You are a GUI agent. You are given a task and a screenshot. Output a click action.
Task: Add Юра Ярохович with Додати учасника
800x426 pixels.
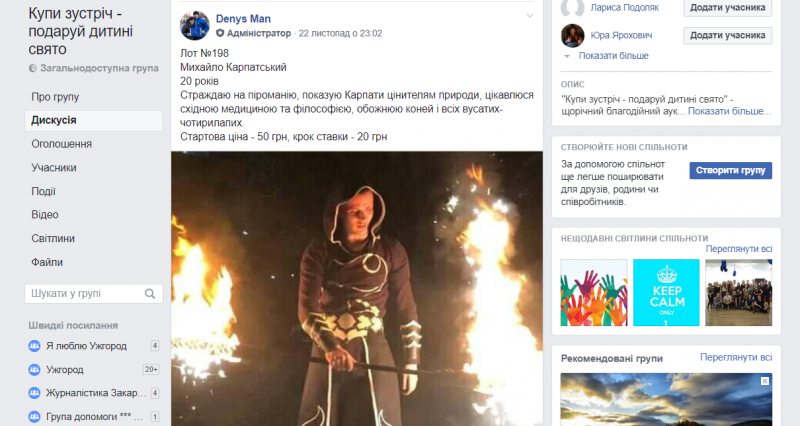coord(728,35)
